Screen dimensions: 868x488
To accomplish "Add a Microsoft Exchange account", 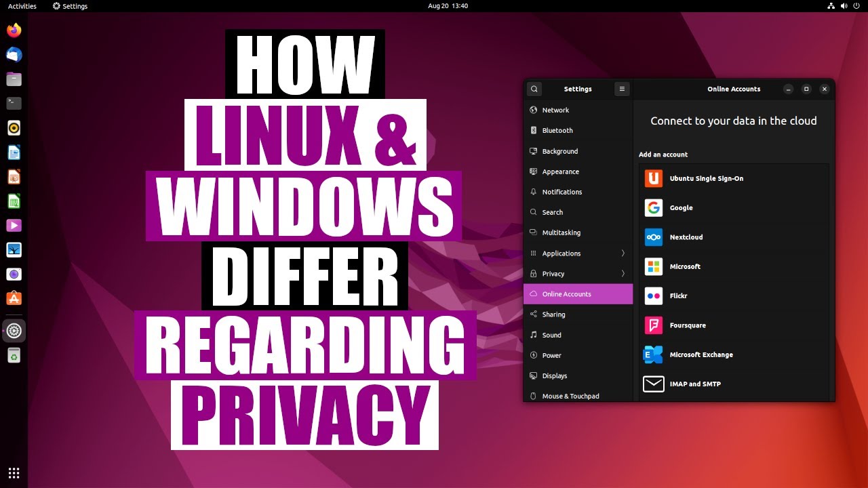I will [x=734, y=354].
